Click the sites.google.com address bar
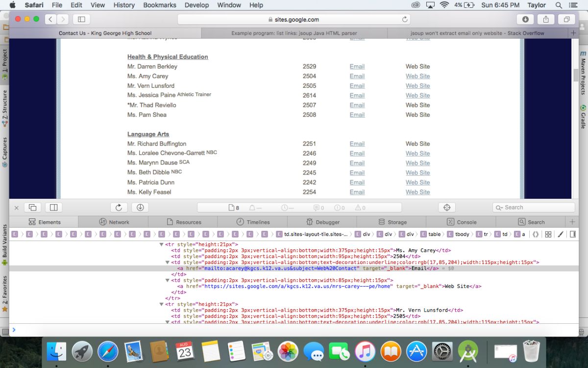 click(294, 20)
